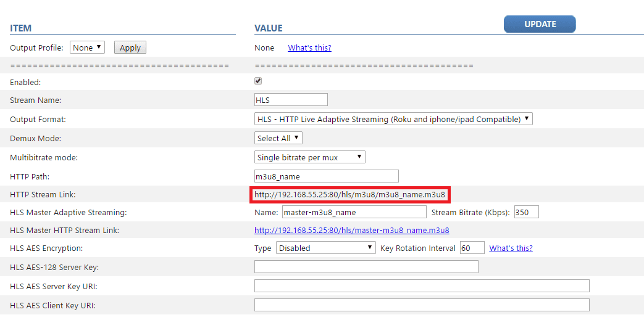Click the "HTTP Path:" label
Image resolution: width=644 pixels, height=320 pixels.
click(30, 177)
